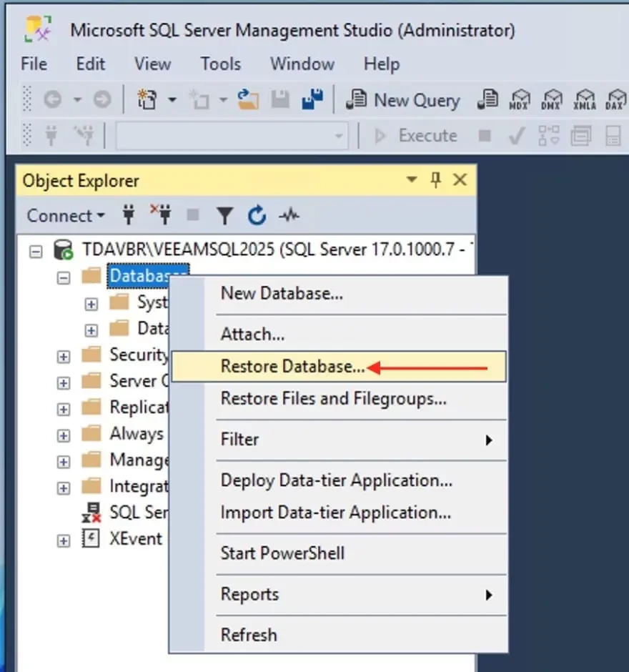Click Object Explorer Connect plug icon

129,214
